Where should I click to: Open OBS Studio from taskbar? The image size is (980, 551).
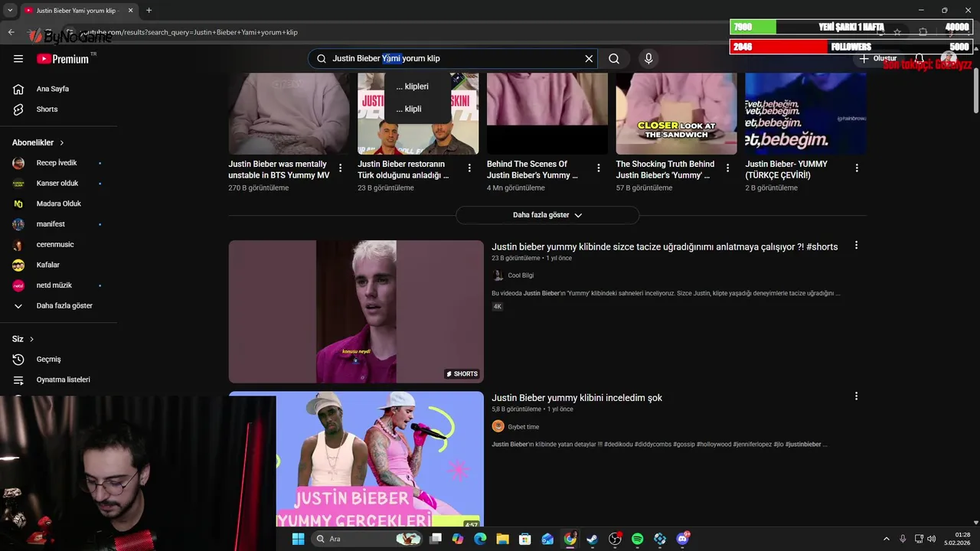[x=615, y=539]
